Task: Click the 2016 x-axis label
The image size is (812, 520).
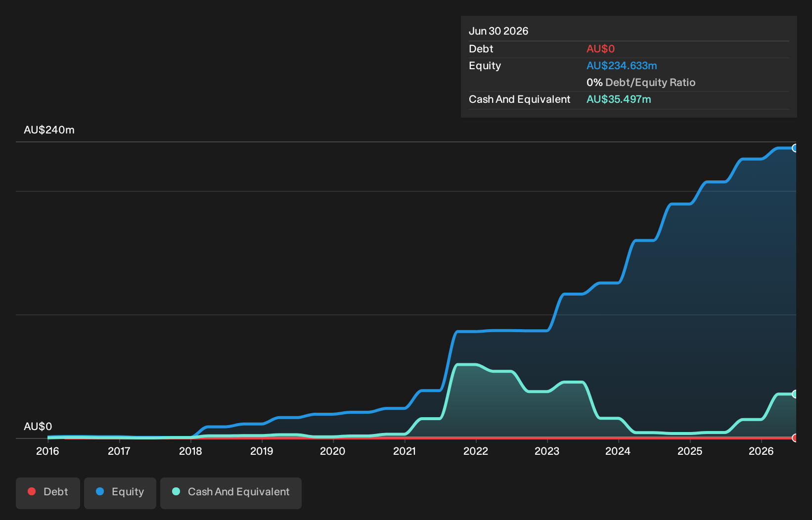Action: pyautogui.click(x=47, y=451)
